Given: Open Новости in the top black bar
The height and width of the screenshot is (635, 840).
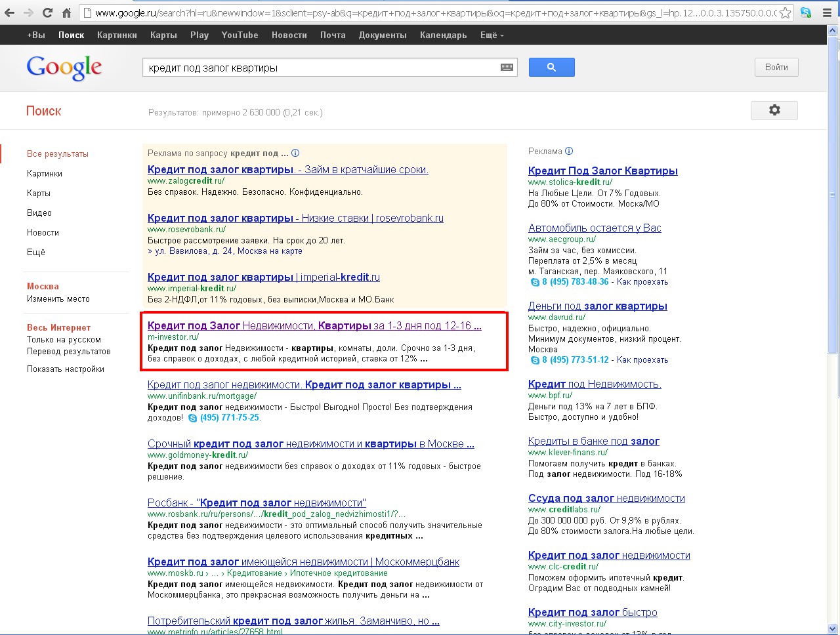Looking at the screenshot, I should point(289,35).
